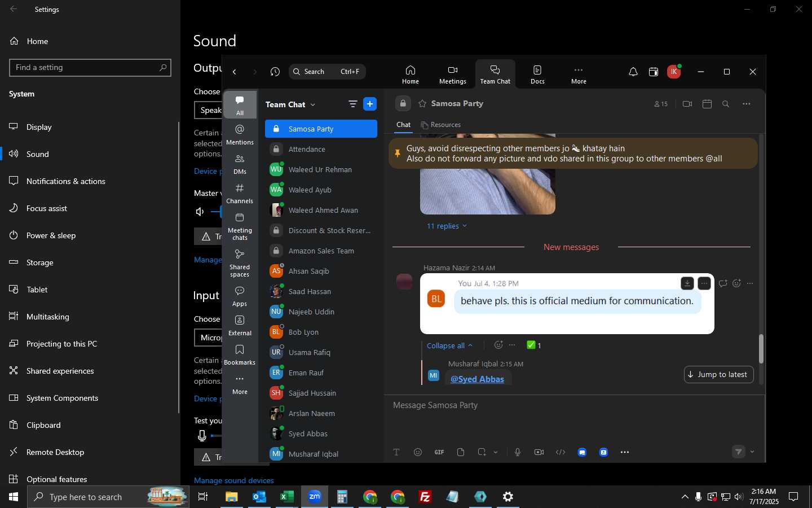Expand the 11 replies thread
Image resolution: width=812 pixels, height=508 pixels.
coord(447,226)
